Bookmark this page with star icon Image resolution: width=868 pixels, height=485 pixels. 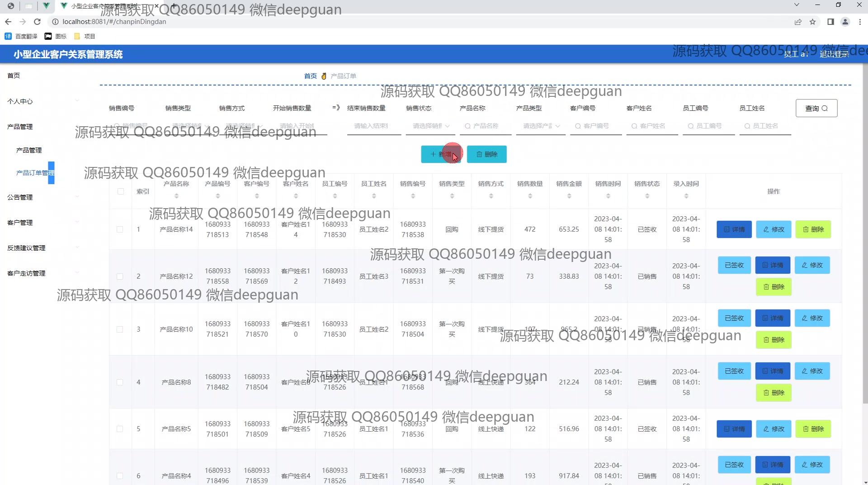[x=812, y=22]
